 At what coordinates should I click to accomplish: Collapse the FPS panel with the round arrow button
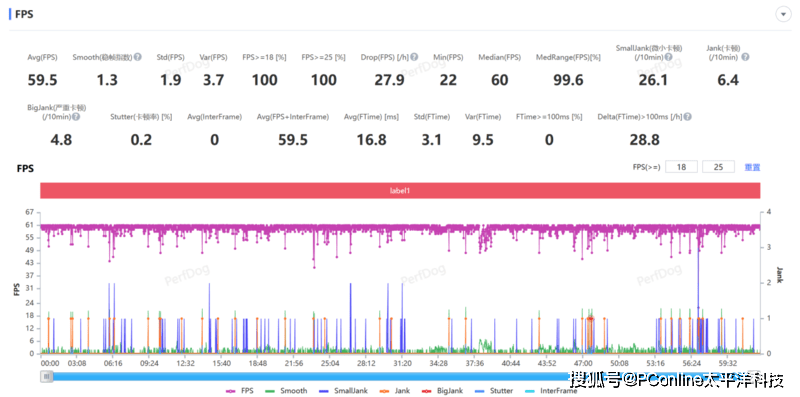pos(783,14)
